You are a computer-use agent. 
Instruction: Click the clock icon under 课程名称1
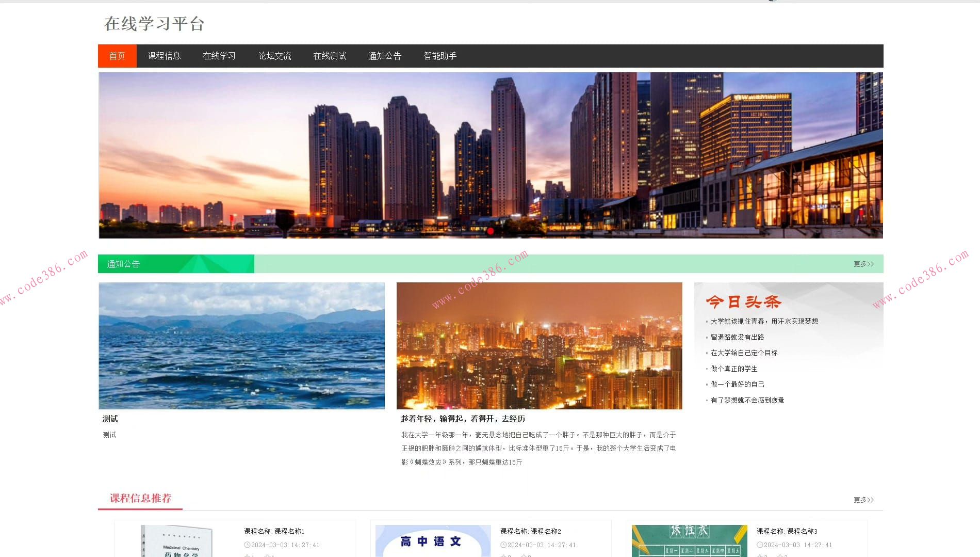tap(247, 545)
